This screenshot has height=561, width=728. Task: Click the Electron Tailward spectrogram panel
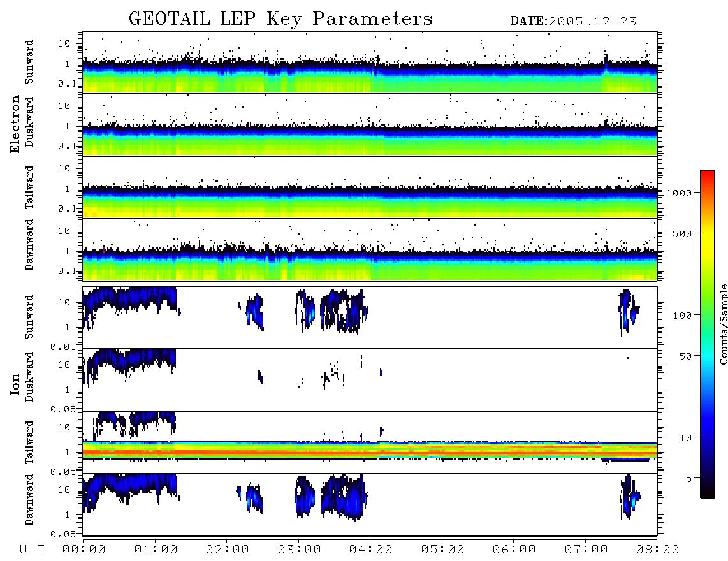(x=370, y=187)
